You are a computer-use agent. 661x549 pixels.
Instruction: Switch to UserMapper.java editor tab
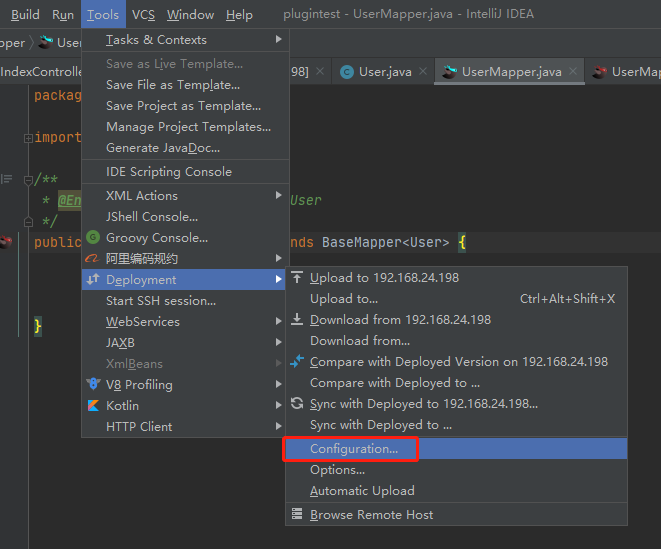tap(511, 72)
